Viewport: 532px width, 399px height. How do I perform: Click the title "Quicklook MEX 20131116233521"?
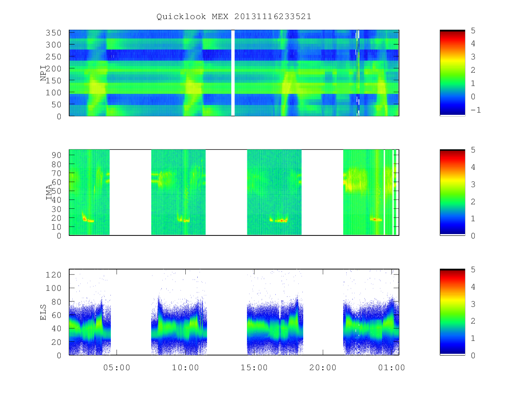[234, 16]
